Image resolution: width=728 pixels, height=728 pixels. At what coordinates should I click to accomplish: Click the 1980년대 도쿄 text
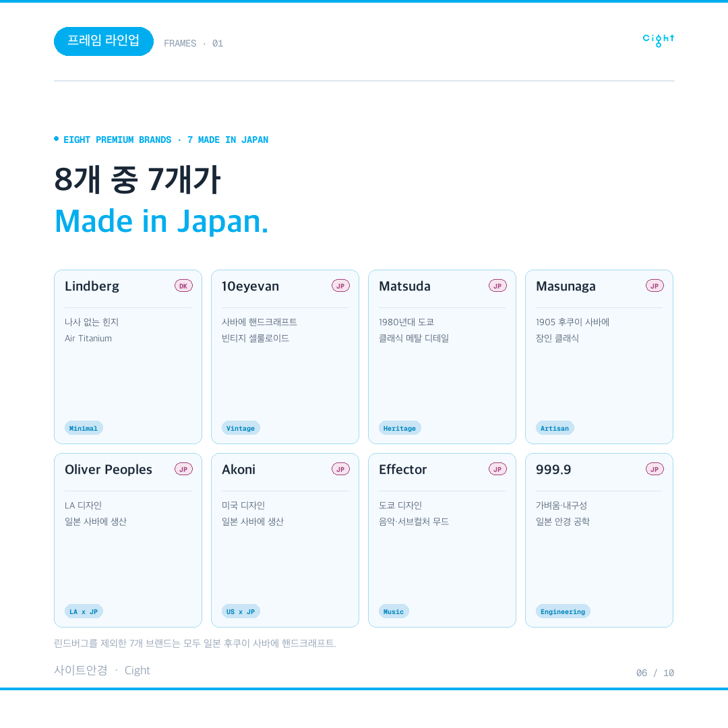[406, 322]
